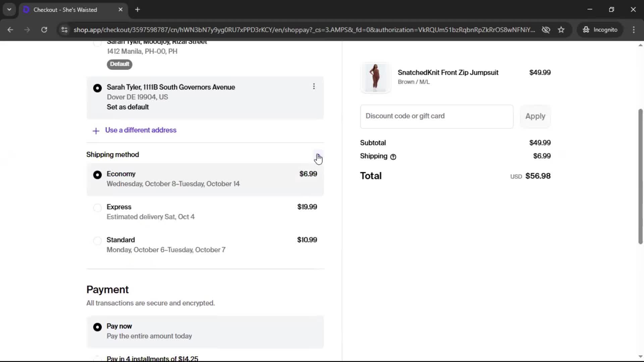The height and width of the screenshot is (362, 644).
Task: Open the Chrome three-dot menu
Action: (x=634, y=30)
